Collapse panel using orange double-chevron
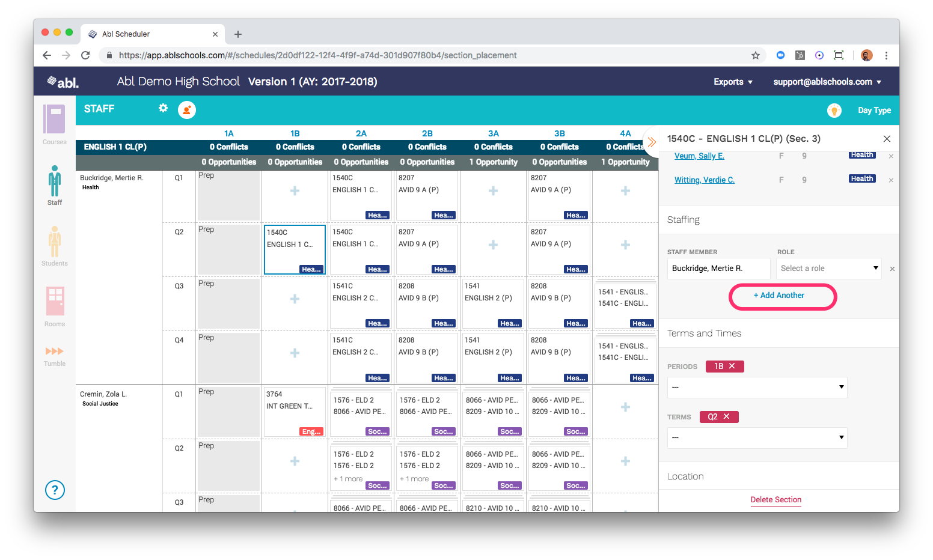Viewport: 933px width, 560px height. [x=652, y=142]
